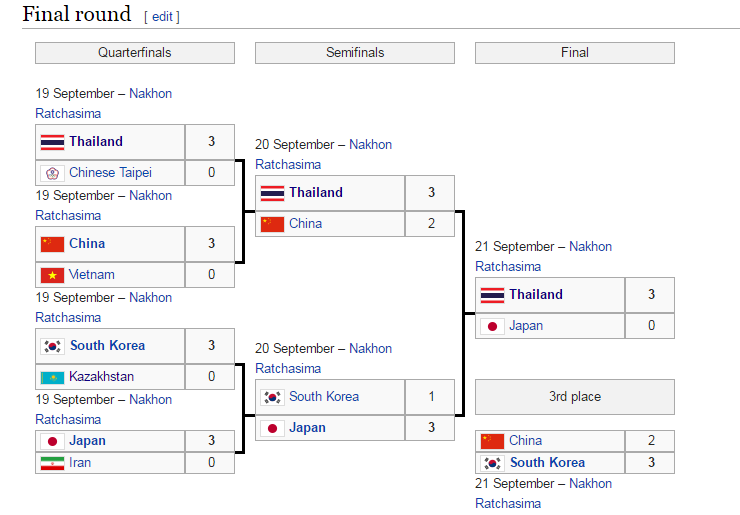Viewport: 740px width, 515px height.
Task: Open Thailand link in quarterfinals
Action: click(96, 141)
